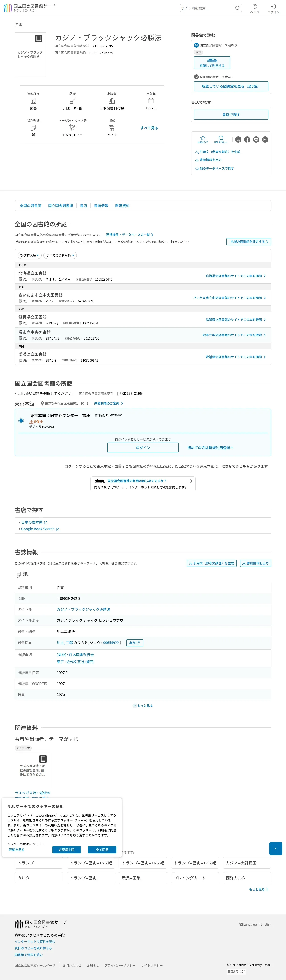Viewport: 286px width, 980px height.
Task: Add to favorites with star icon
Action: tap(203, 138)
